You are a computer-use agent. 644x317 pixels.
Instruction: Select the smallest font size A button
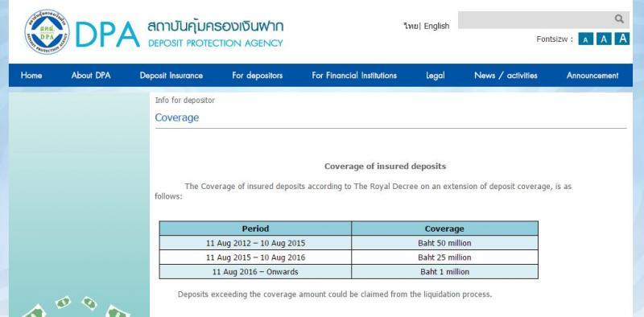tap(585, 39)
